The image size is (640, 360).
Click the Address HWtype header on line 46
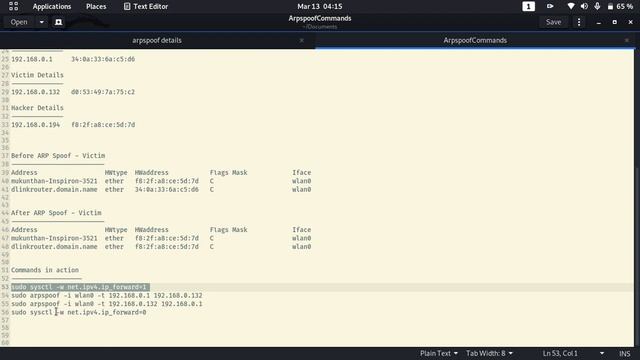161,229
